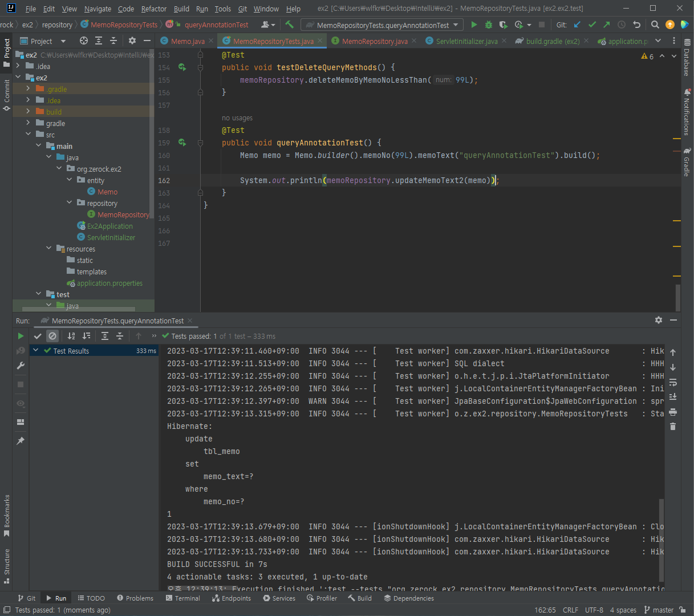Start debugging with the bug icon
This screenshot has width=694, height=616.
click(x=489, y=25)
